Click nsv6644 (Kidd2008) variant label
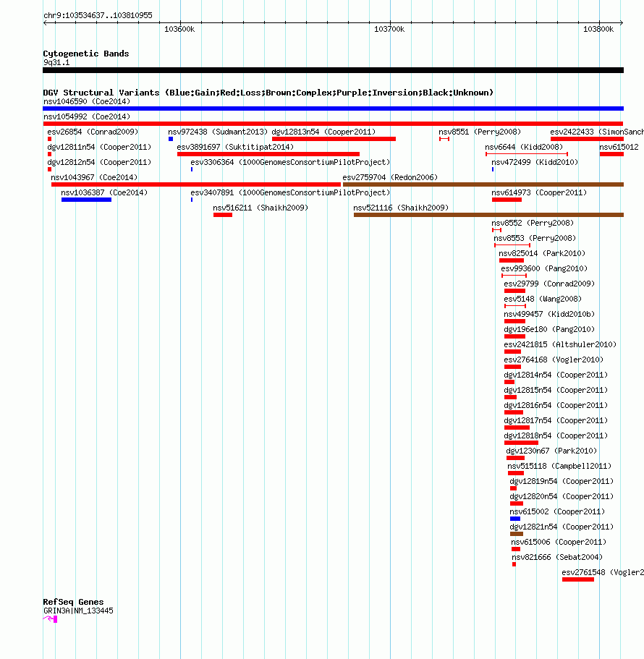The image size is (644, 659). [523, 147]
